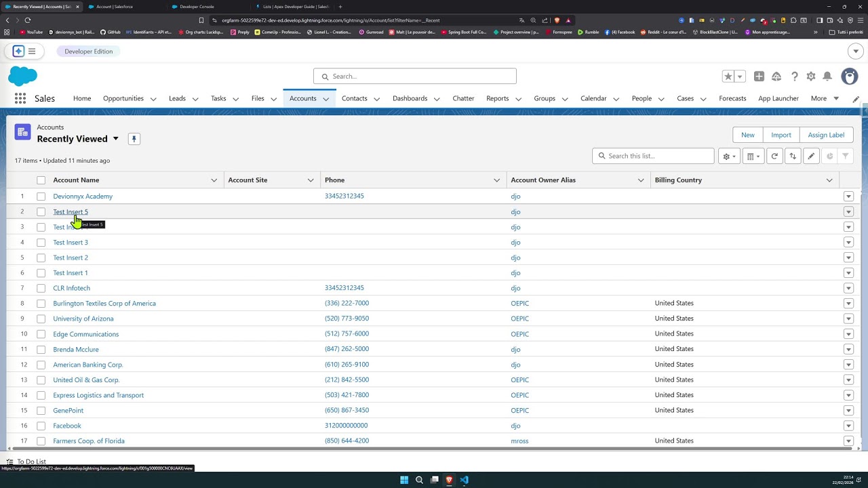Click the To Do List utility icon
The image size is (868, 488).
[x=10, y=462]
